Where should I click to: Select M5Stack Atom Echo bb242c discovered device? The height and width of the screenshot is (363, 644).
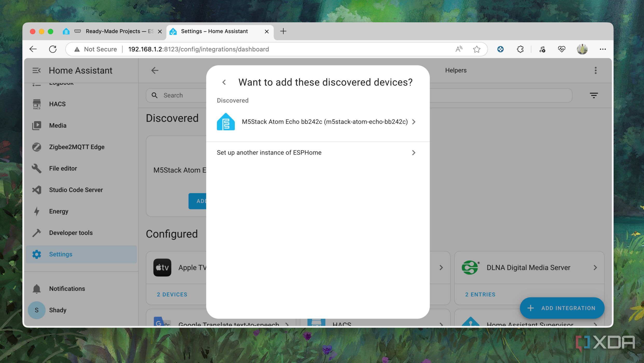click(x=318, y=122)
